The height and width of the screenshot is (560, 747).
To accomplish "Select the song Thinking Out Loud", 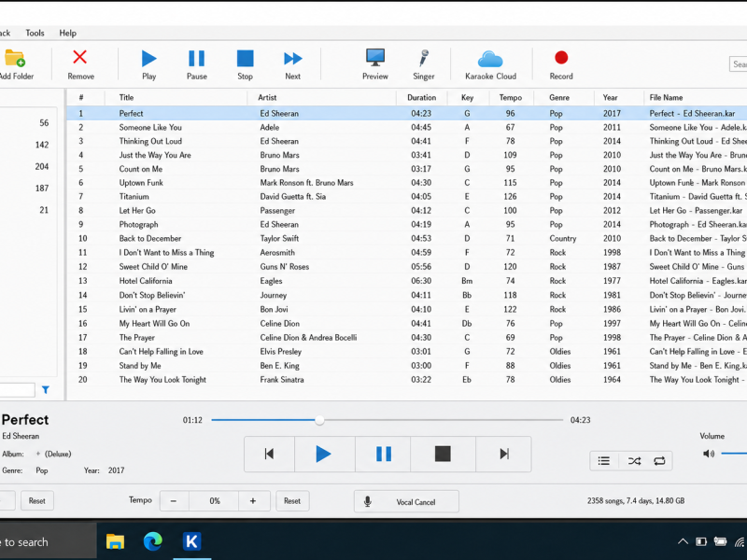I will pyautogui.click(x=150, y=142).
